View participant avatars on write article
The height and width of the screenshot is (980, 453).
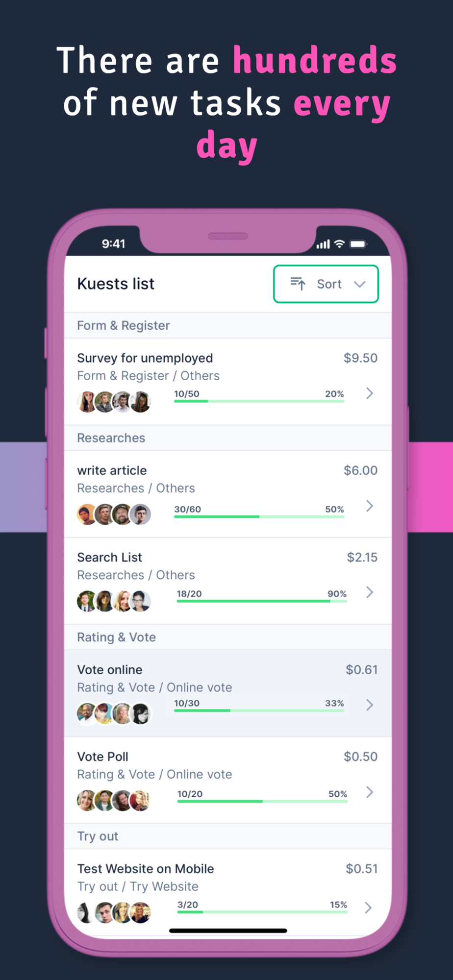point(114,514)
